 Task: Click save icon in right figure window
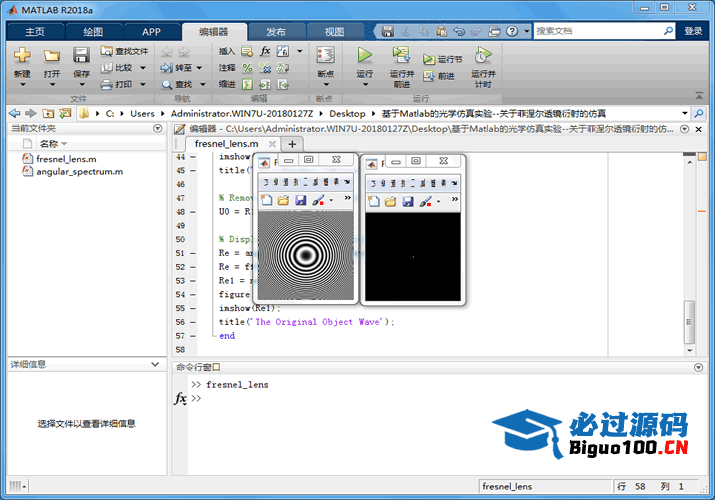(408, 201)
